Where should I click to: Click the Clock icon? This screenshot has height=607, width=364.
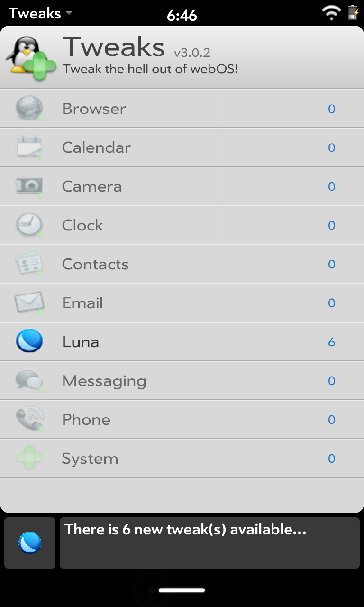(x=29, y=225)
